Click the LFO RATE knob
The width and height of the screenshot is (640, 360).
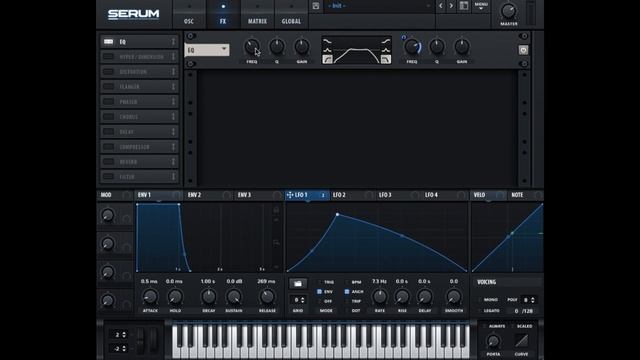[380, 297]
